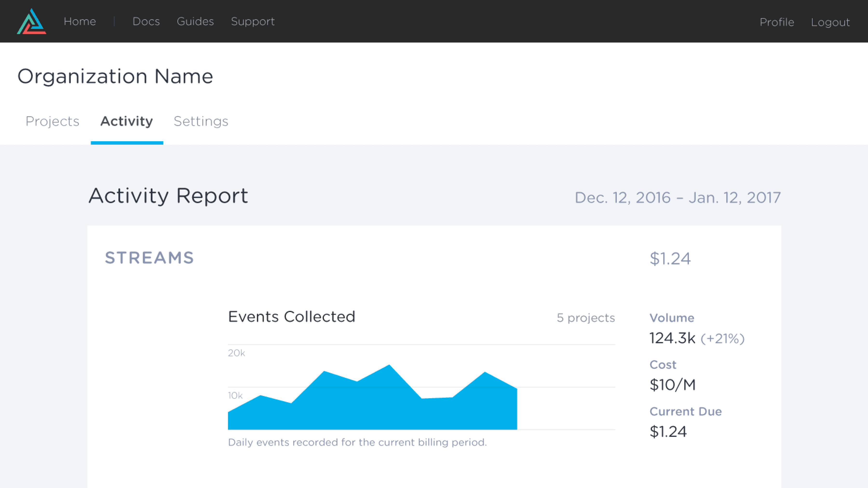This screenshot has height=488, width=868.
Task: Switch to the Projects tab
Action: tap(53, 121)
